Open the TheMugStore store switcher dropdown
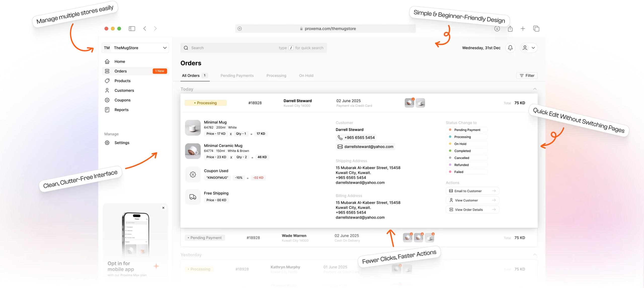 (135, 48)
